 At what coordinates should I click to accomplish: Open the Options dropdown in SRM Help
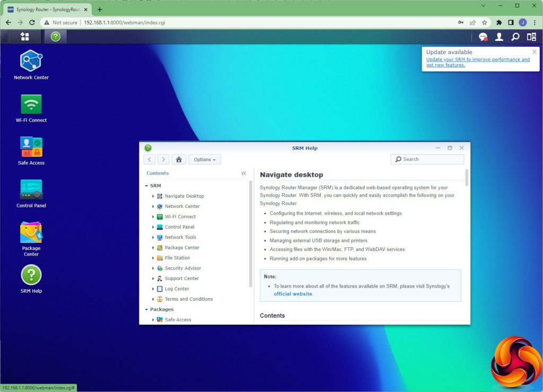(x=204, y=159)
